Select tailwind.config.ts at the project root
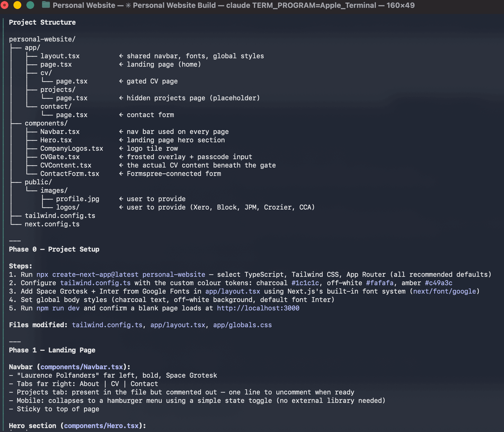The height and width of the screenshot is (432, 504). [x=60, y=215]
